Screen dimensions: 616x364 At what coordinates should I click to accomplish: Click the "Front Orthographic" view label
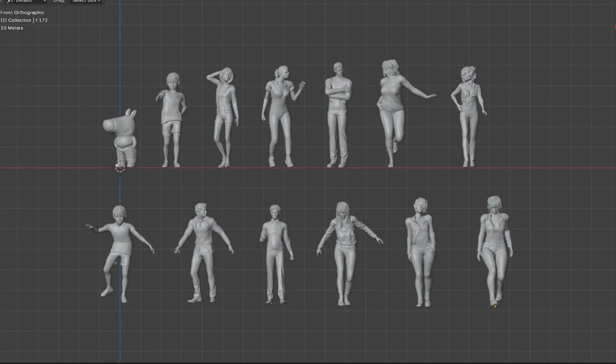[22, 13]
